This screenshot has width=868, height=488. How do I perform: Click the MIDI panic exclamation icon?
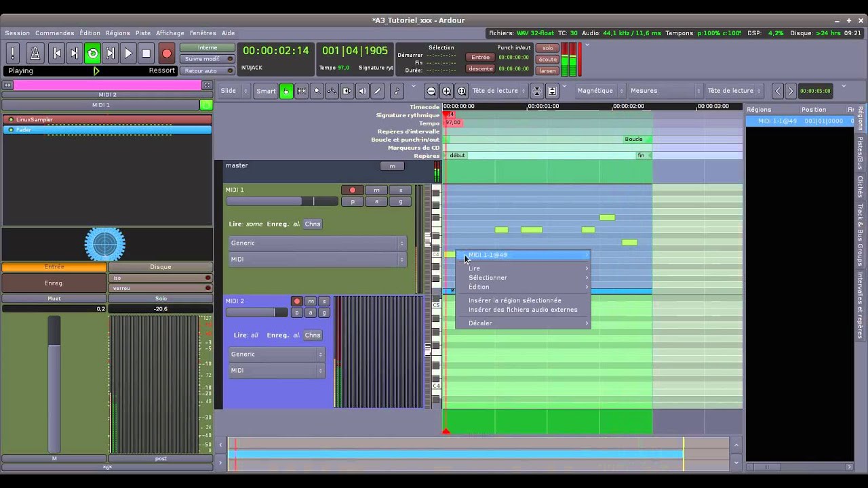[x=13, y=53]
